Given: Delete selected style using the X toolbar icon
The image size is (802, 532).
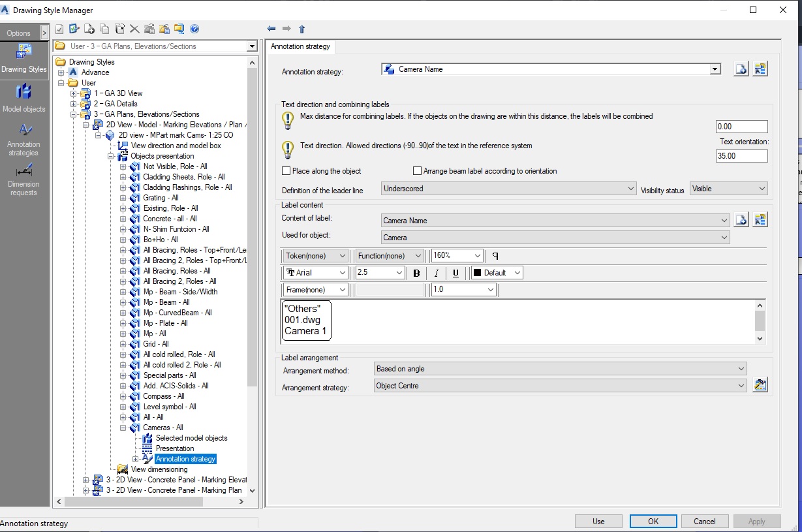Looking at the screenshot, I should tap(134, 29).
